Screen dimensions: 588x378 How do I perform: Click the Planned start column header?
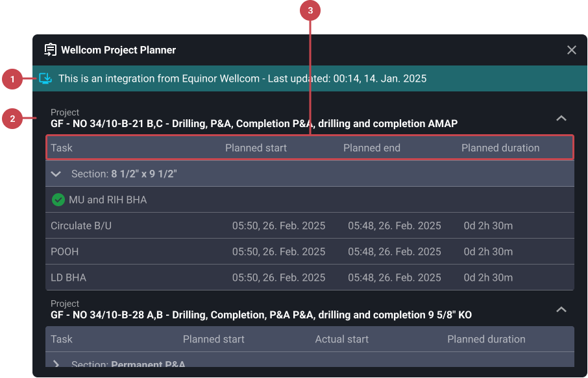click(256, 148)
